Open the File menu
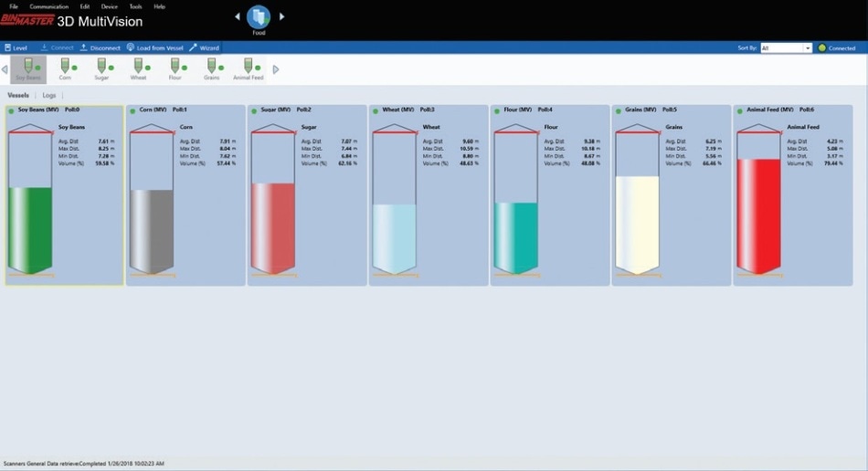This screenshot has height=471, width=868. 14,6
